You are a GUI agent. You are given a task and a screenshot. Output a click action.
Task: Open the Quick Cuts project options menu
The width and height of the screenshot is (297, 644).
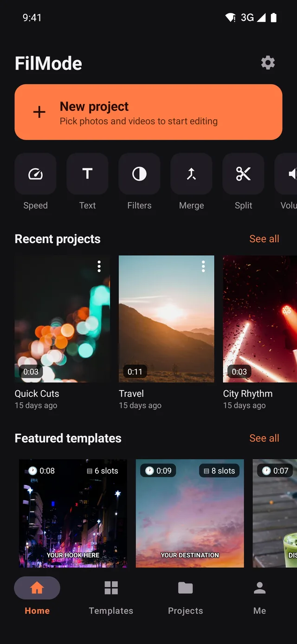pyautogui.click(x=99, y=266)
